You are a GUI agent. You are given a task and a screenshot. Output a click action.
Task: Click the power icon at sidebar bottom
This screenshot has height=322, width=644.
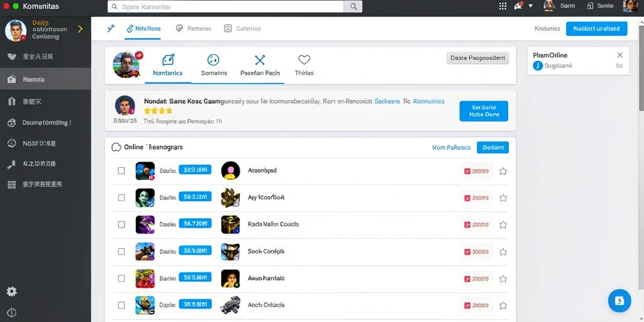(x=11, y=312)
